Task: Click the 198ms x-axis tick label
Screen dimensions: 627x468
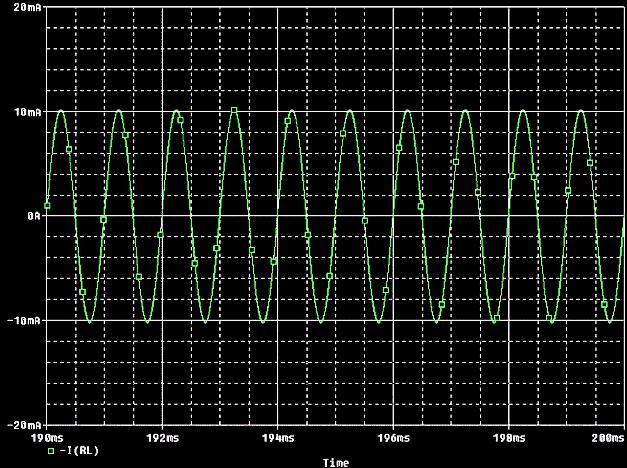Action: tap(510, 438)
